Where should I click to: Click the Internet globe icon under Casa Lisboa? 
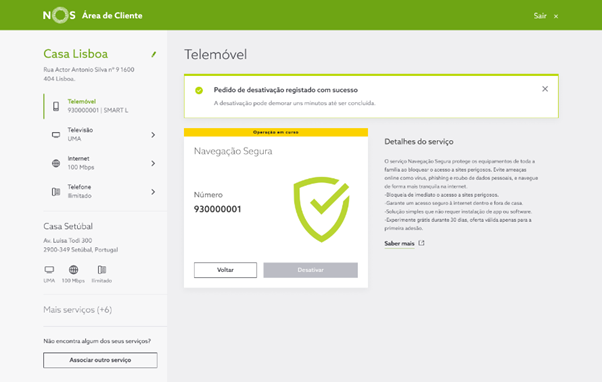[56, 163]
